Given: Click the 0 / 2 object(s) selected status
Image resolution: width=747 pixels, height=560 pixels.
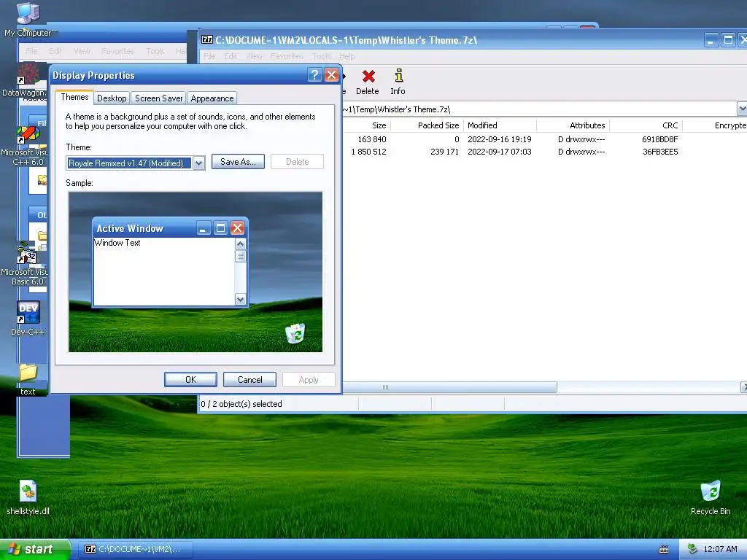Looking at the screenshot, I should [x=241, y=404].
